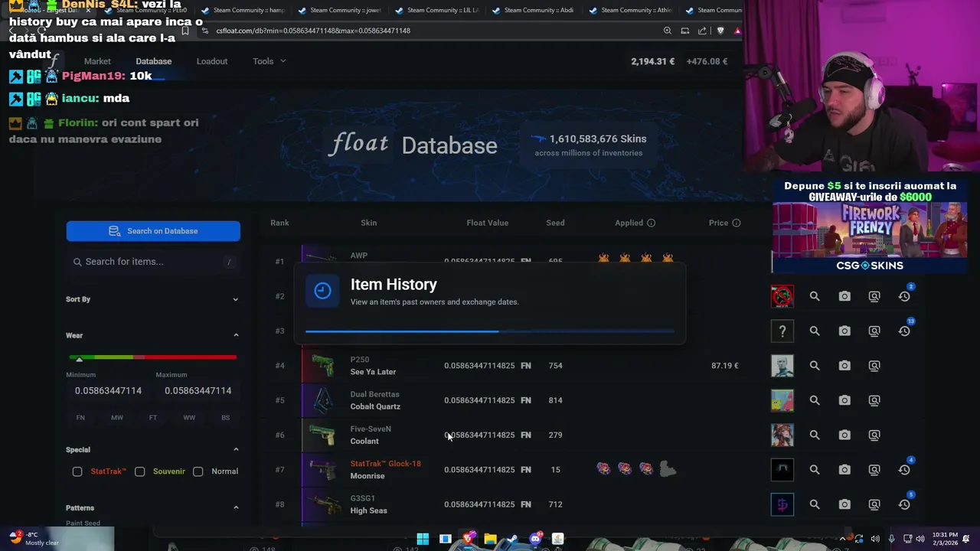980x551 pixels.
Task: Click the info icon next to Applied
Action: tap(651, 223)
